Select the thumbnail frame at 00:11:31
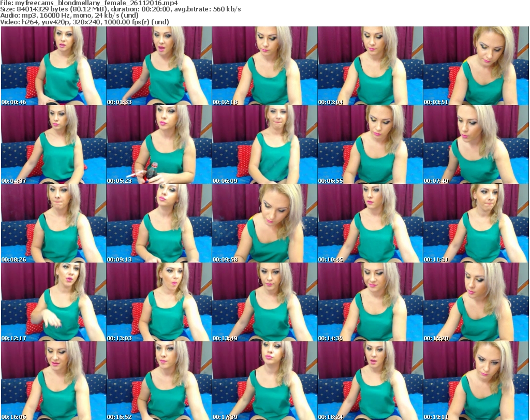This screenshot has width=530, height=420. [x=476, y=224]
